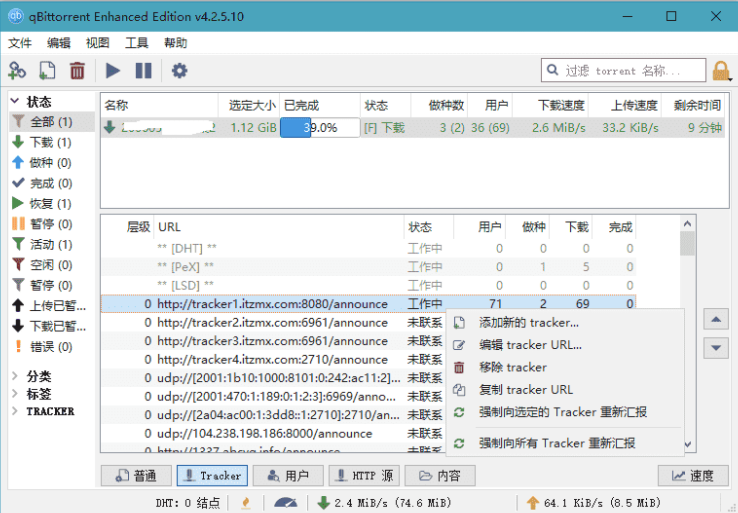
Task: Switch to the 内容 tab
Action: point(440,476)
